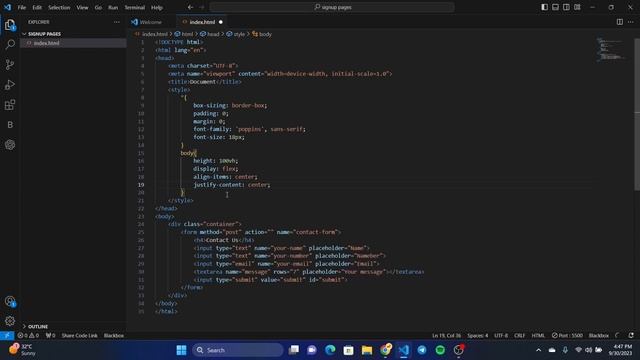
Task: Click index.html in the breadcrumb
Action: point(155,34)
